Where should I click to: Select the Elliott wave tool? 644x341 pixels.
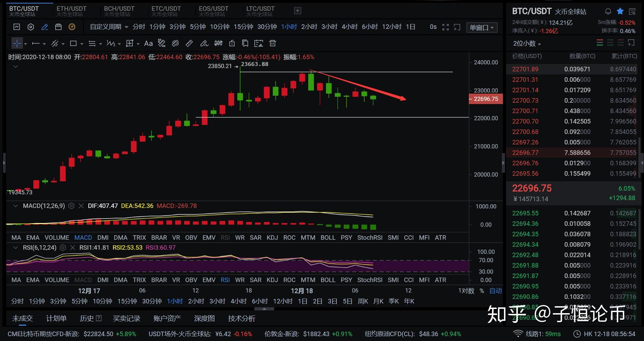pyautogui.click(x=111, y=43)
